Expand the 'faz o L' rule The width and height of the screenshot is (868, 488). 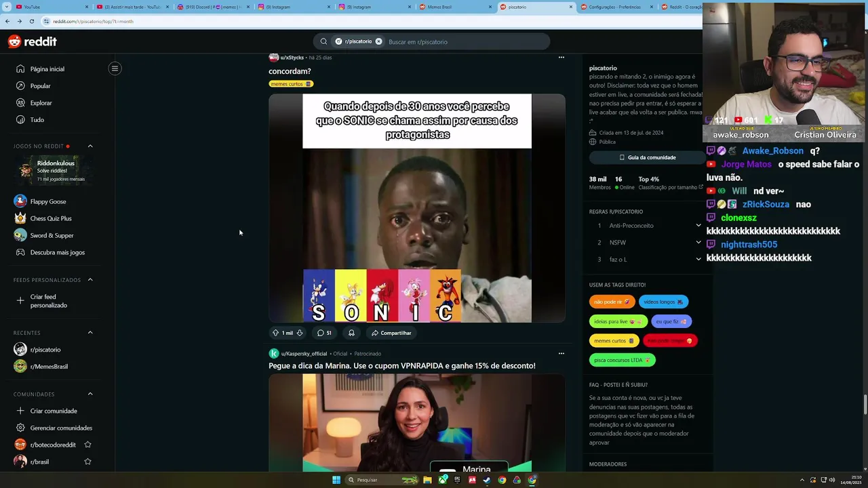pyautogui.click(x=698, y=259)
